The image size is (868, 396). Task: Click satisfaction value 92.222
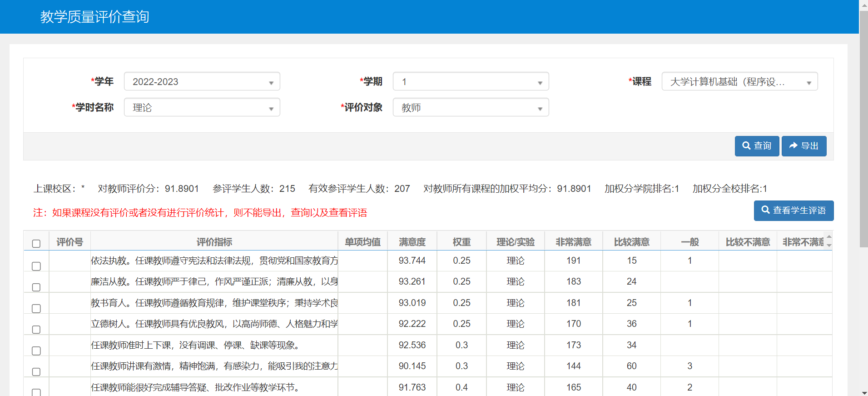click(412, 324)
